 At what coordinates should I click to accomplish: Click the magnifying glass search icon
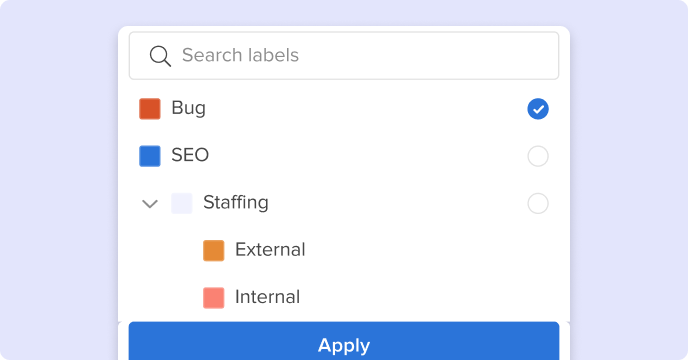[160, 56]
